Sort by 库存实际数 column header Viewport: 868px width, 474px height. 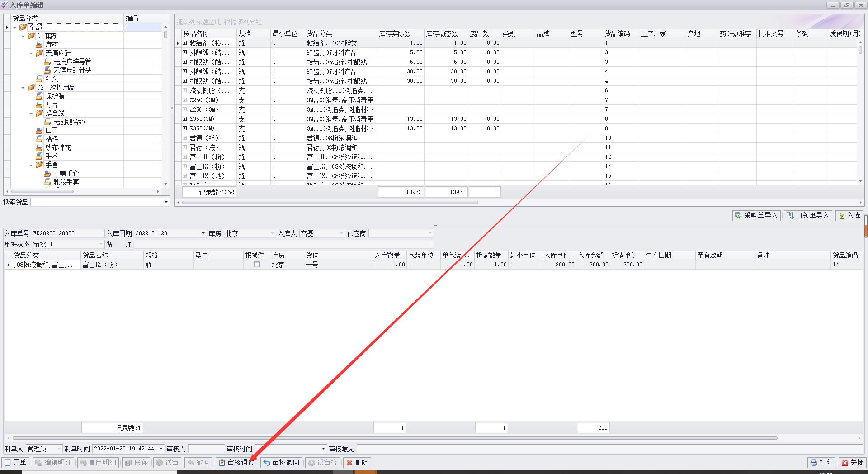pyautogui.click(x=401, y=33)
